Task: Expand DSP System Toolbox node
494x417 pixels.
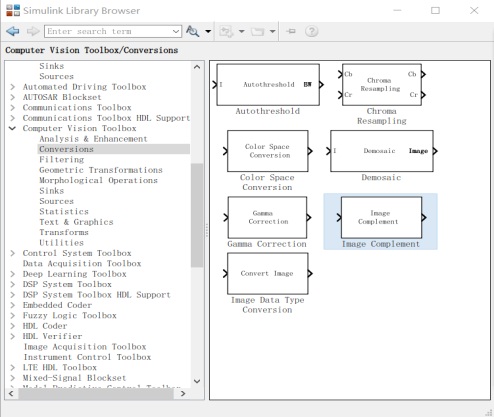Action: point(13,284)
